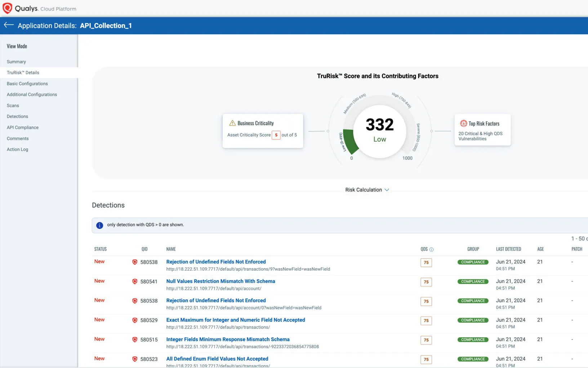Click the Business Criticality warning triangle icon
588x368 pixels.
point(232,123)
